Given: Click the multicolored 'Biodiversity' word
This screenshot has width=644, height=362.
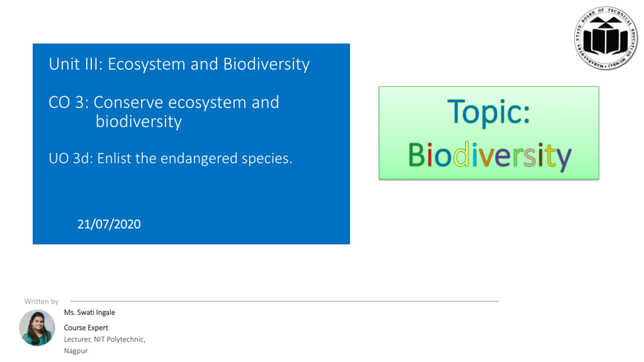Looking at the screenshot, I should [x=490, y=156].
